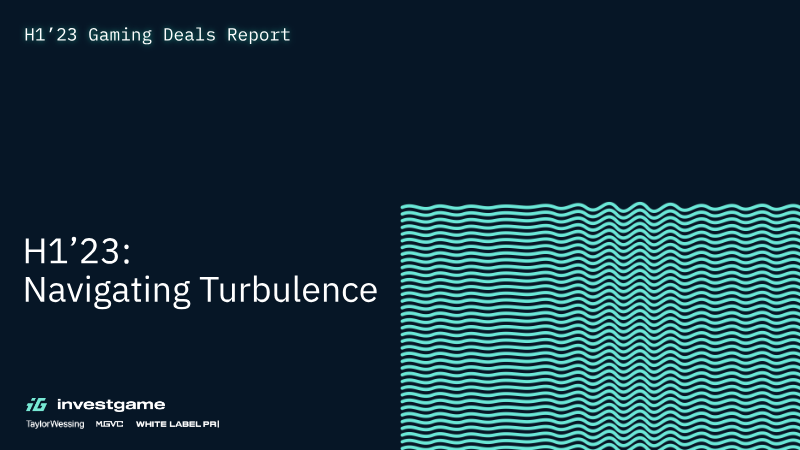Click the investgame wordmark text
800x450 pixels.
[111, 405]
